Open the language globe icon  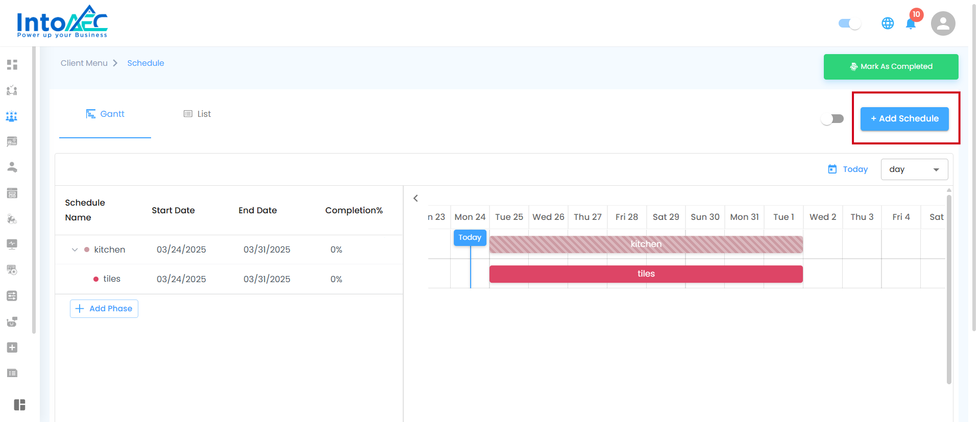(x=888, y=23)
